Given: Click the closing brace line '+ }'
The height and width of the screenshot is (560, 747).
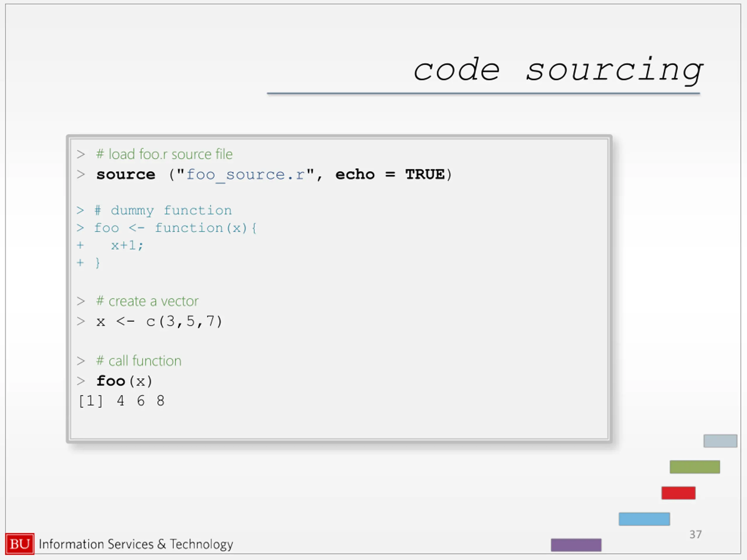Looking at the screenshot, I should point(88,262).
